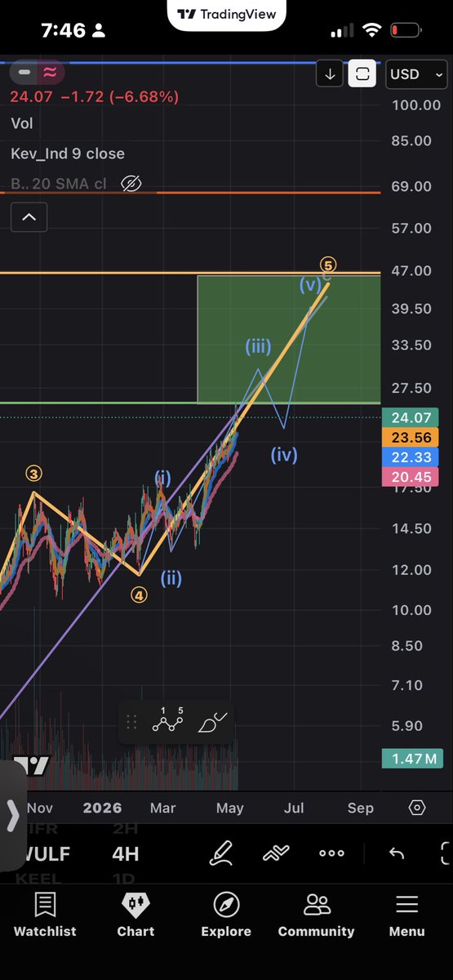
Task: Open the indicators icon in bottom toolbar
Action: coord(276,853)
